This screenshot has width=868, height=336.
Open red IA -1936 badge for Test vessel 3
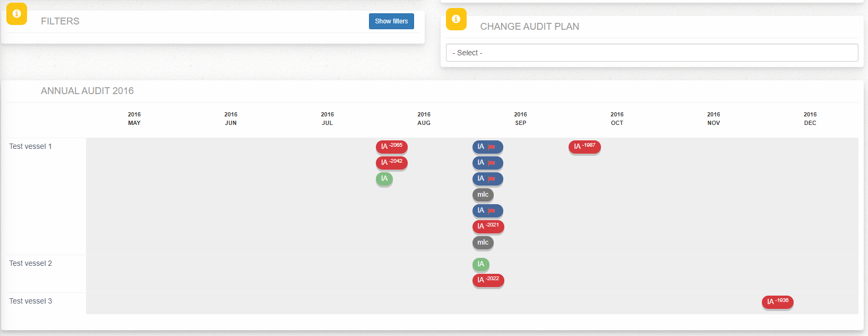[777, 301]
